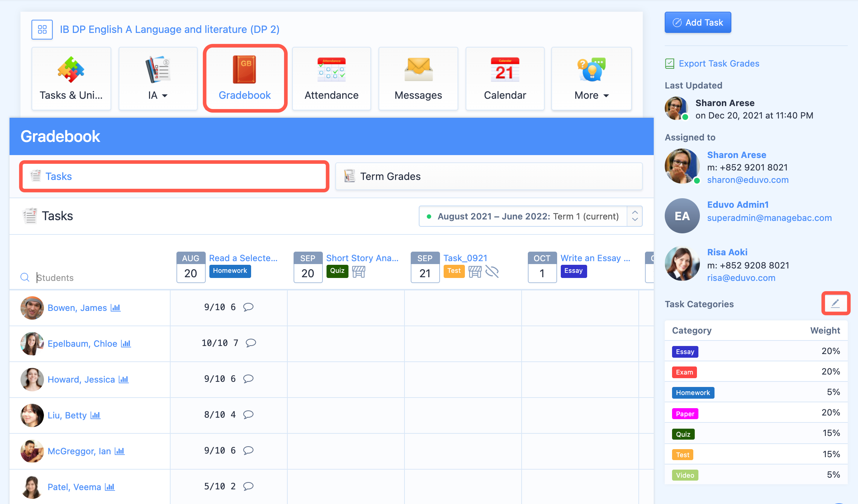The image size is (858, 504).
Task: Open the class grid menu icon
Action: 42,29
